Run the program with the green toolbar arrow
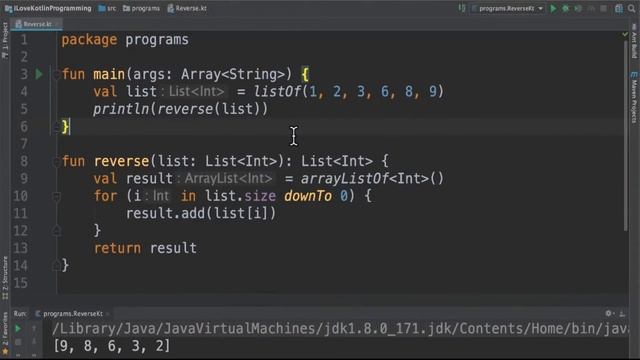 553,8
